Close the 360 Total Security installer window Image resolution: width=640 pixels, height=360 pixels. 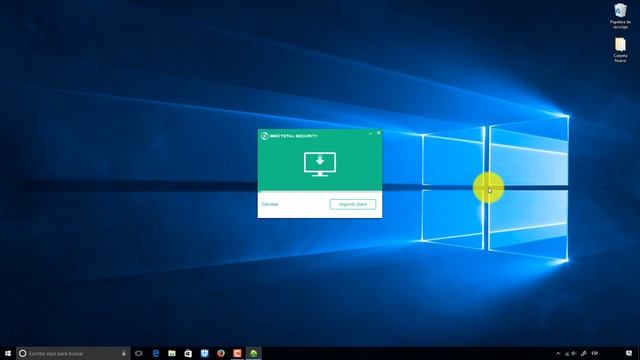click(x=378, y=133)
